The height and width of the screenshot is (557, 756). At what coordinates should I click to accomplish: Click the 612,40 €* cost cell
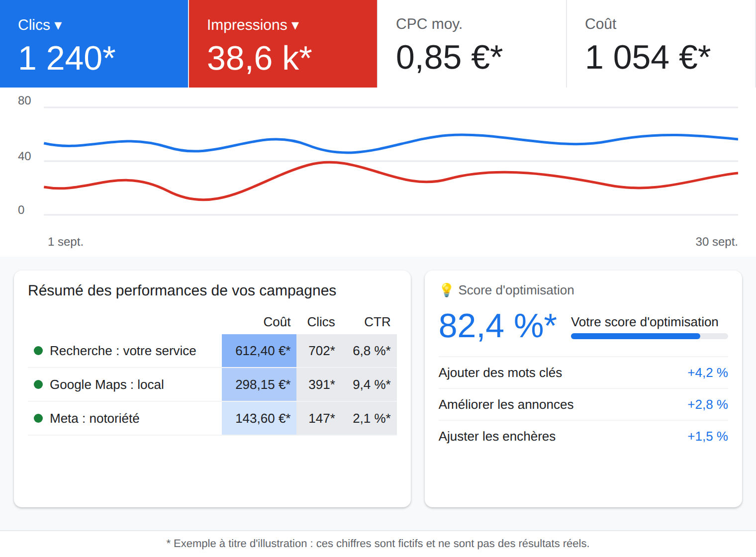point(259,351)
